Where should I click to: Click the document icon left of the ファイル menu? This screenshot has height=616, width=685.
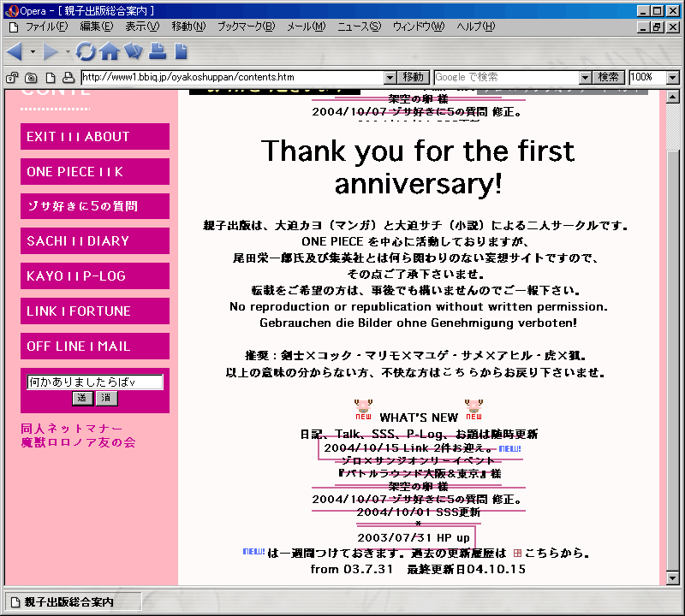(14, 27)
